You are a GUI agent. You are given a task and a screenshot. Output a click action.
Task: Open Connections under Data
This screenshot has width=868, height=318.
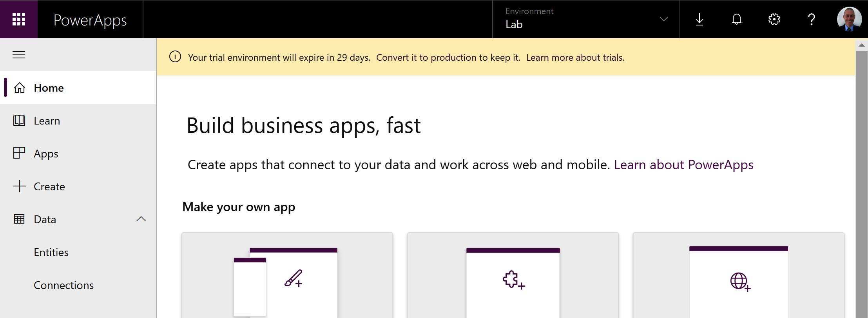(x=78, y=285)
